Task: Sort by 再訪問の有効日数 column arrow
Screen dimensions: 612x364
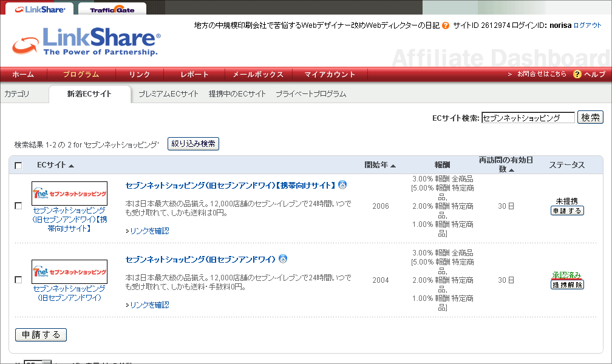Action: click(x=511, y=170)
